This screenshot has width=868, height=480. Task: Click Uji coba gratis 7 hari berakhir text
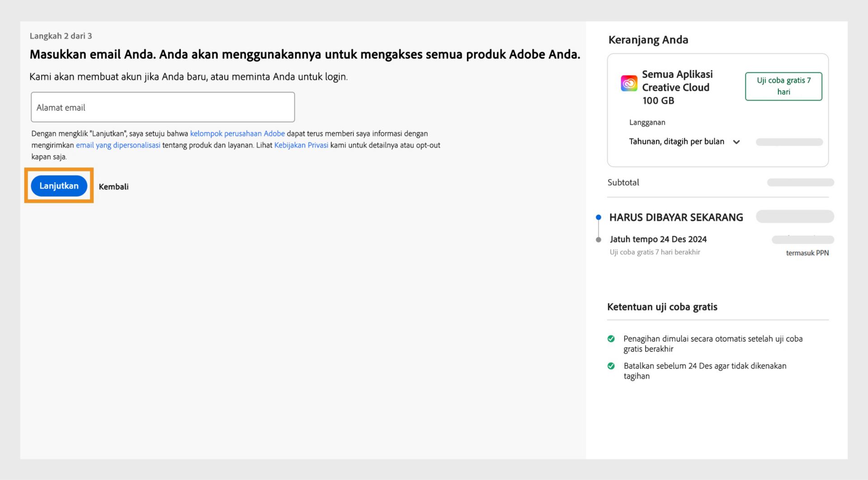(x=655, y=252)
